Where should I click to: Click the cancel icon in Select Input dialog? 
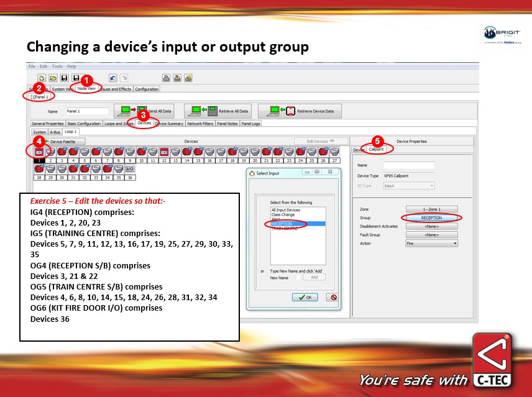coord(333,297)
